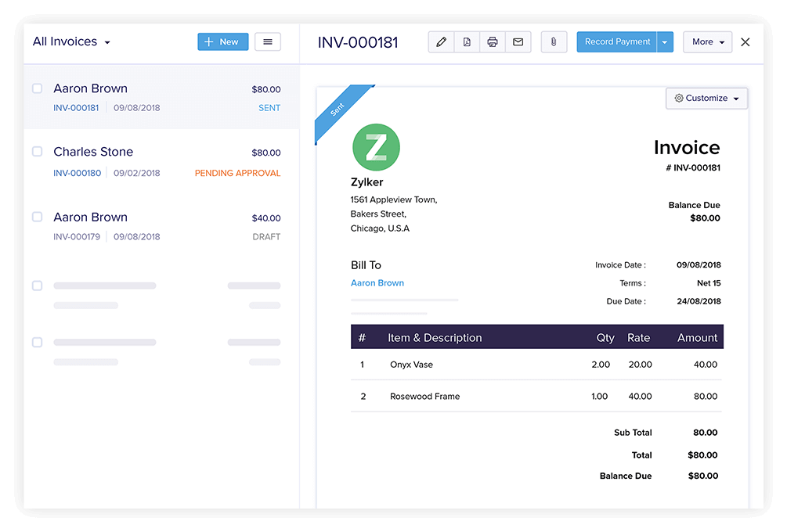
Task: Click the PDF export icon
Action: click(x=467, y=41)
